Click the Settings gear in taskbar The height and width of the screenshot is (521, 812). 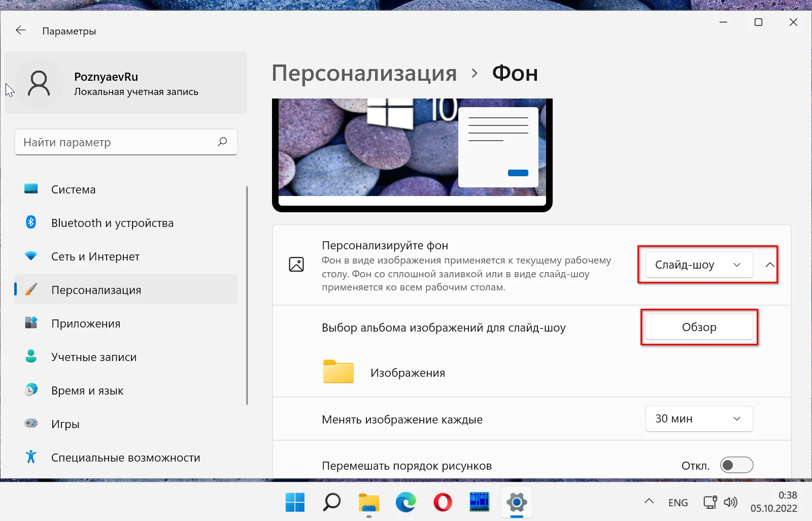[517, 502]
